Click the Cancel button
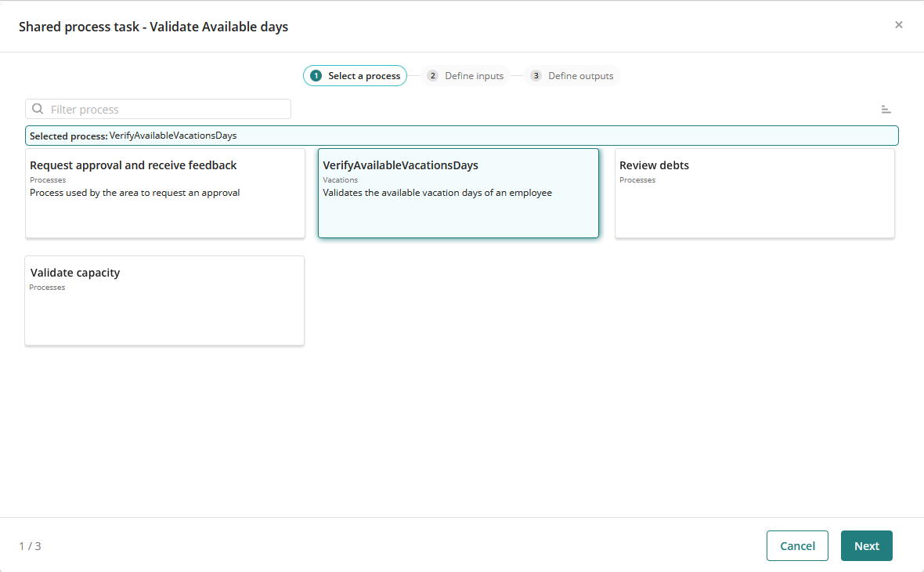The image size is (924, 572). (x=797, y=546)
